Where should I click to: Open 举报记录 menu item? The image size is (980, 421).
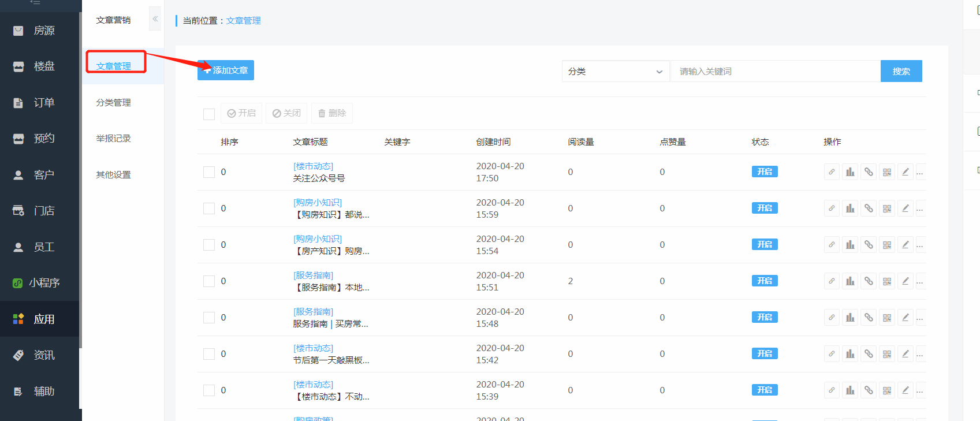(114, 139)
